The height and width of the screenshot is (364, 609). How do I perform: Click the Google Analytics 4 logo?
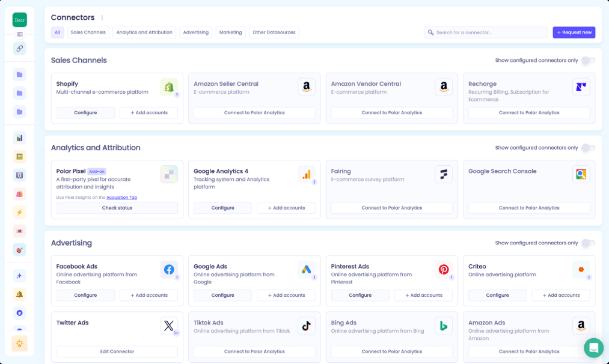pyautogui.click(x=307, y=175)
